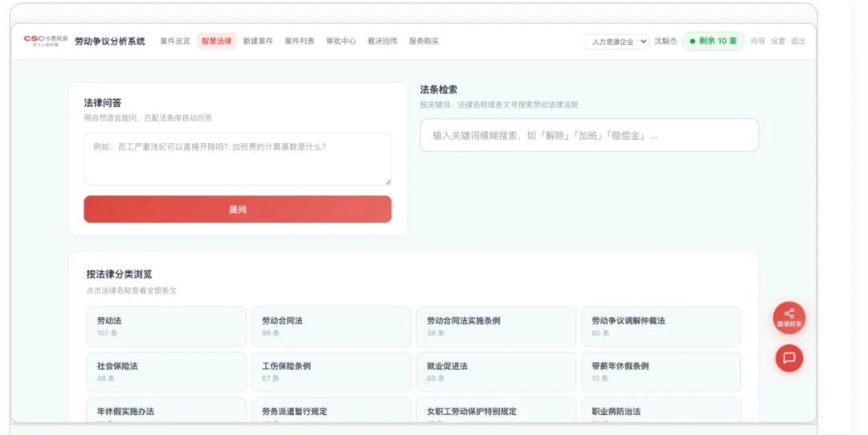This screenshot has width=868, height=435.
Task: Open the 社会保险法 card
Action: (166, 371)
